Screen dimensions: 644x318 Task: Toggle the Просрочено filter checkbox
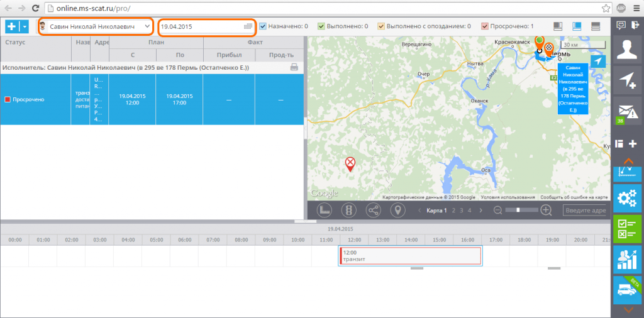(x=485, y=26)
